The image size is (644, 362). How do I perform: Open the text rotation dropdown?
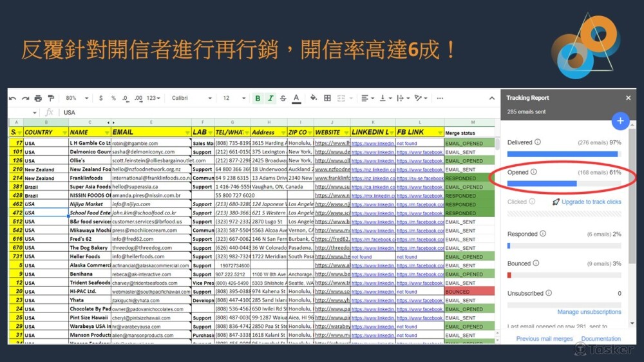pyautogui.click(x=421, y=98)
